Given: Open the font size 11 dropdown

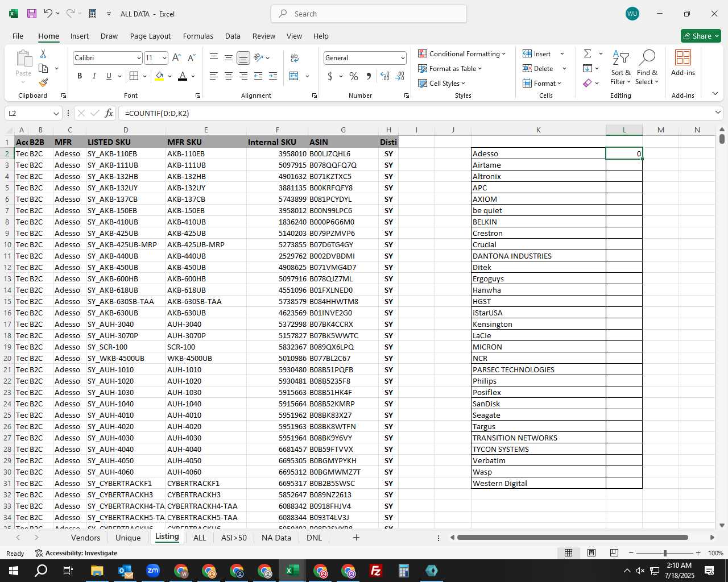Looking at the screenshot, I should [164, 58].
